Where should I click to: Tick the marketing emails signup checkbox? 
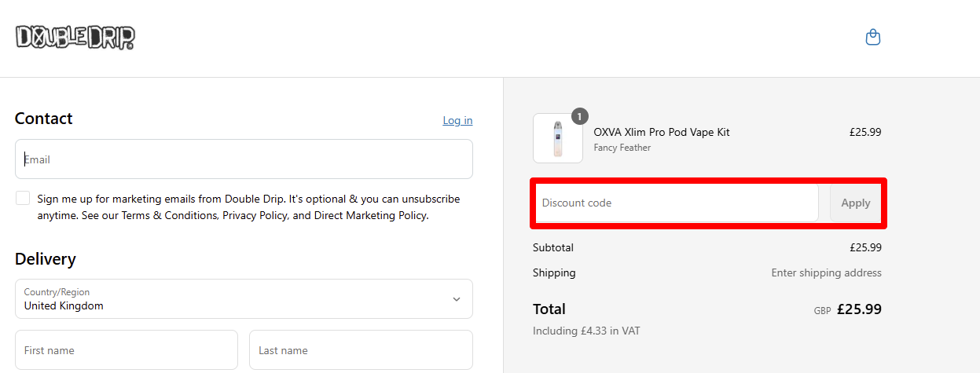coord(23,198)
